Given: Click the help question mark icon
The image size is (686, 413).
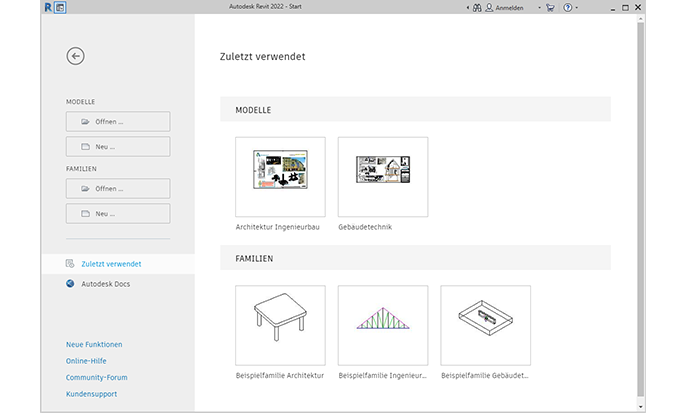Looking at the screenshot, I should tap(567, 7).
